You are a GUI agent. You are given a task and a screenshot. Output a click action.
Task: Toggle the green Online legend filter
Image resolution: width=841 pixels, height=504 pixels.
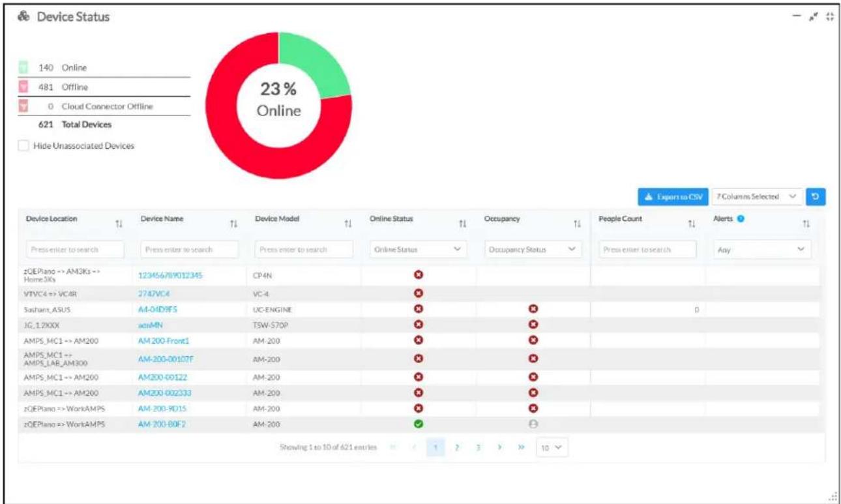tap(23, 68)
